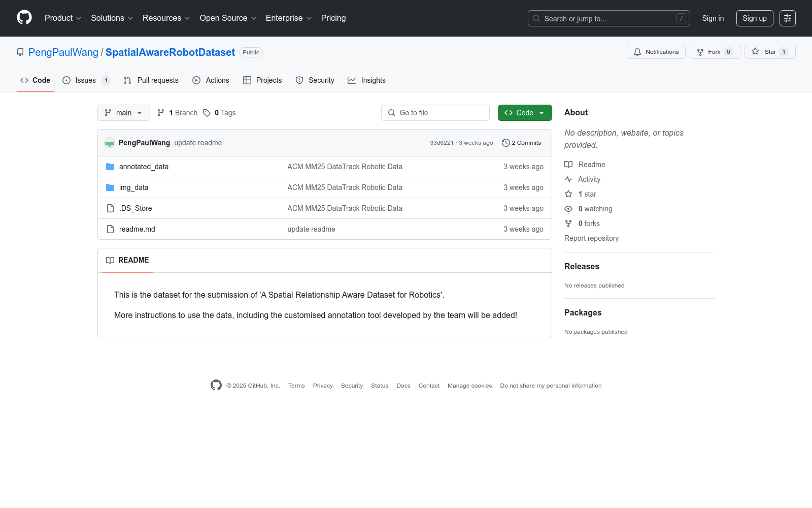Open the Terms link in the footer
The width and height of the screenshot is (812, 508).
coord(296,386)
